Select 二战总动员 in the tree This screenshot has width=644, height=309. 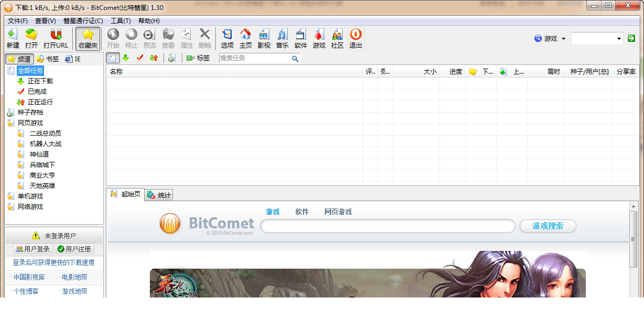click(x=46, y=134)
